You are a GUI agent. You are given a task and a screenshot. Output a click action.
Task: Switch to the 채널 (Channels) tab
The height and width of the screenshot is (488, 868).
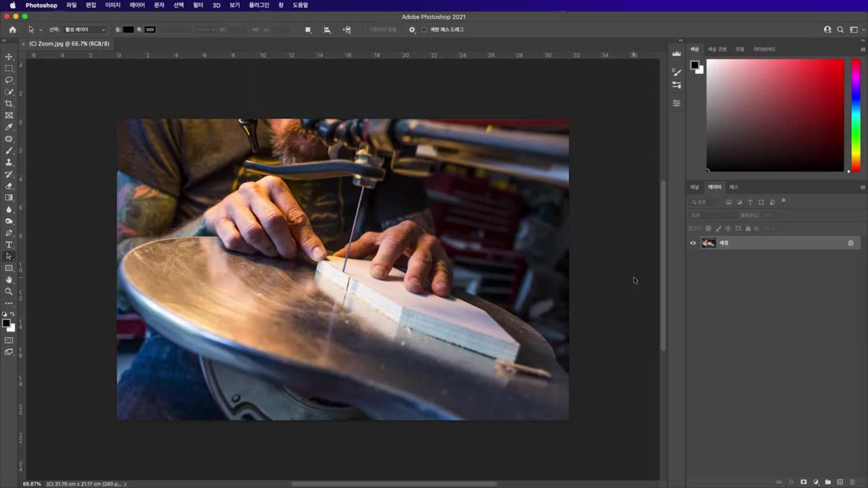point(694,187)
